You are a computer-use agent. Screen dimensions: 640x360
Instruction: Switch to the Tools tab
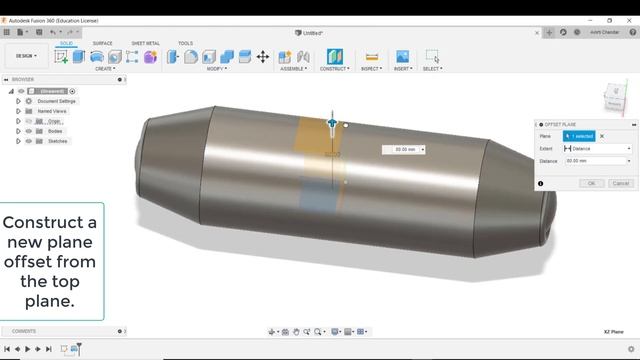(185, 43)
